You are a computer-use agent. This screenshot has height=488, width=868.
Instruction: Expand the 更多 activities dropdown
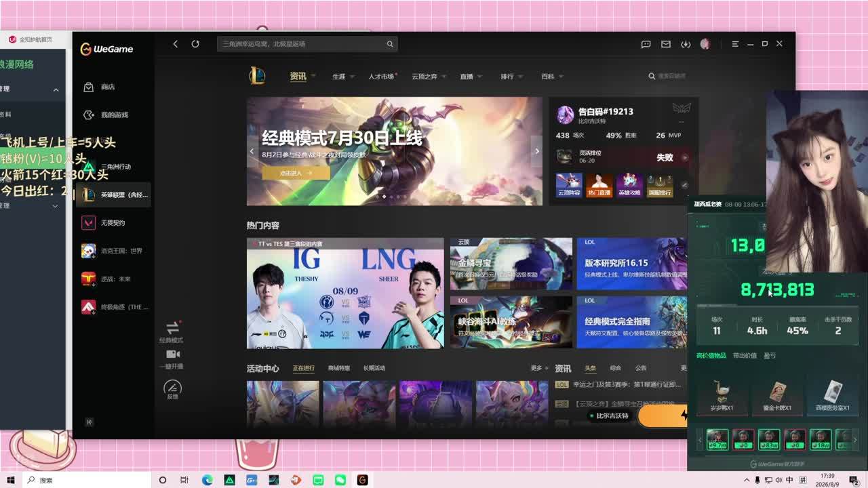point(539,368)
